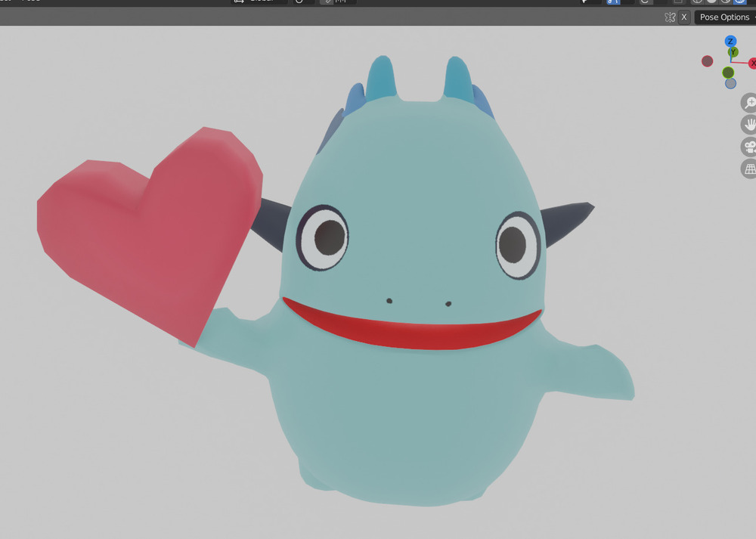Click the zoom magnifier viewport icon

(x=749, y=103)
